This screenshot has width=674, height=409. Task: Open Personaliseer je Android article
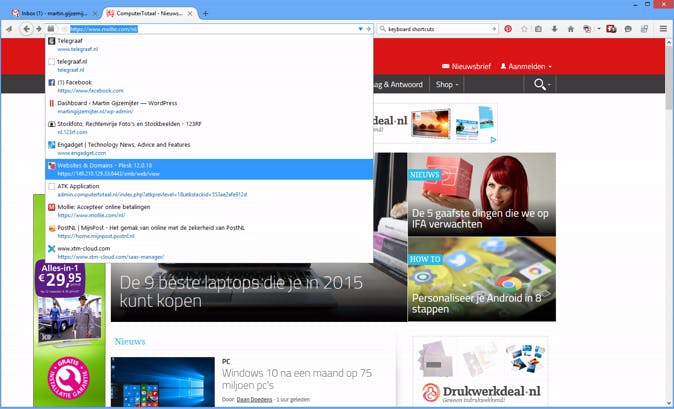pos(481,279)
